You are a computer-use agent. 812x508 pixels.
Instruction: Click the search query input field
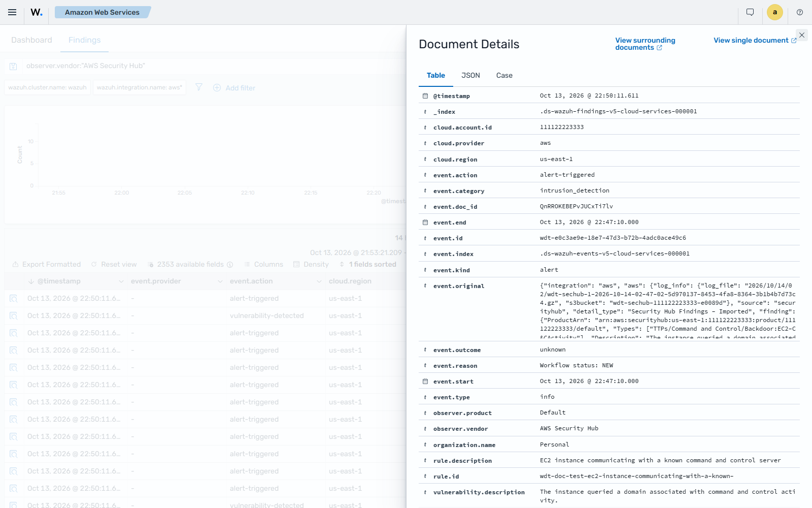tap(213, 66)
